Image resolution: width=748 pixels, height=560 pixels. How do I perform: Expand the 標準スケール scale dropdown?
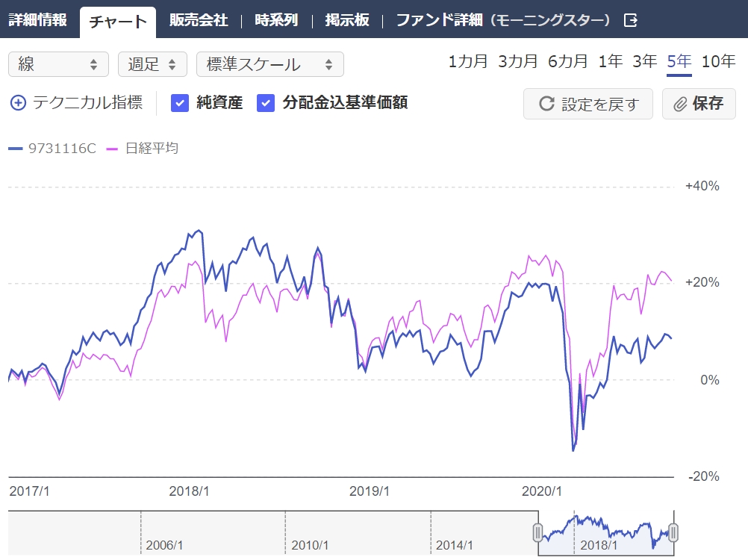(x=270, y=64)
